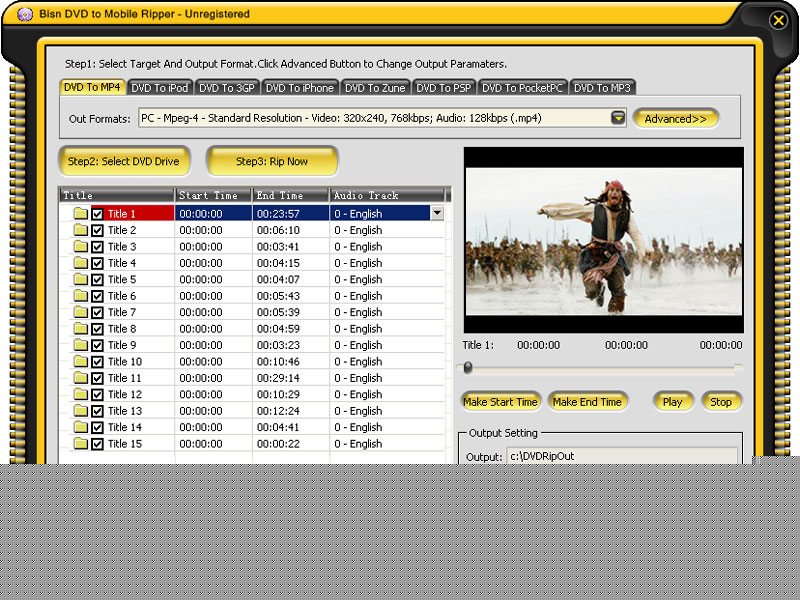Viewport: 800px width, 600px height.
Task: Switch to the DVD To iPod tab
Action: (x=160, y=88)
